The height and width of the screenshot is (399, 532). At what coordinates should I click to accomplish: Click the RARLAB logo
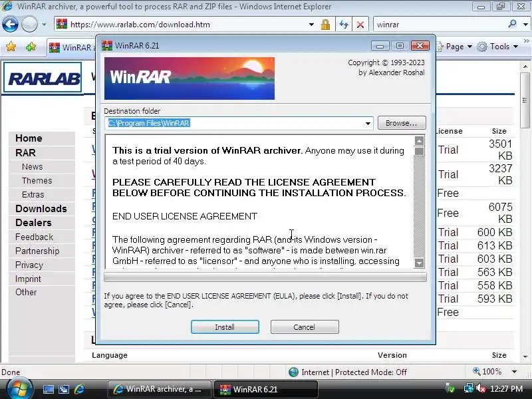43,78
